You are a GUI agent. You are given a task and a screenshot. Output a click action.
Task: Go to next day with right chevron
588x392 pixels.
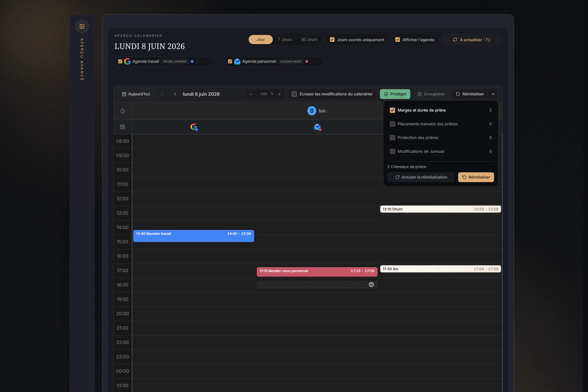[175, 94]
